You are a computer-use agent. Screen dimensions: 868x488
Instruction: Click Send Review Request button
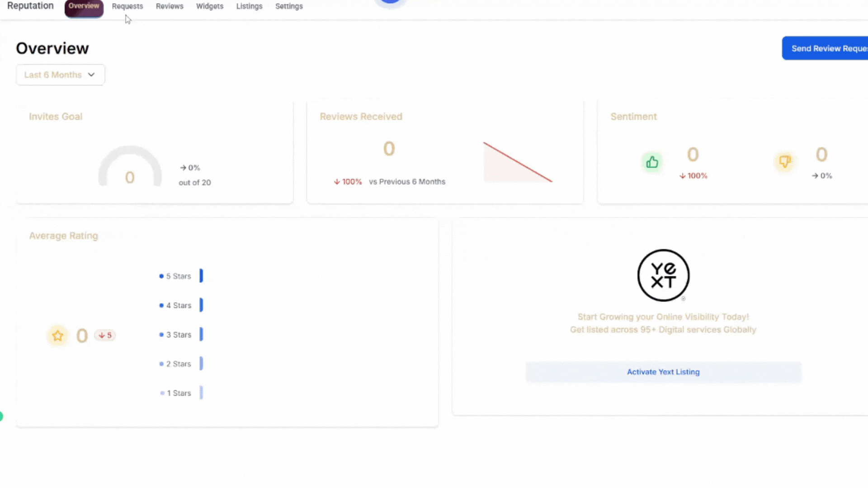pos(825,48)
